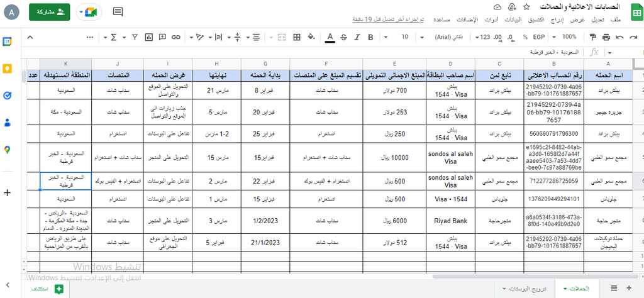This screenshot has width=644, height=298.
Task: Format selection as percent
Action: [x=525, y=37]
